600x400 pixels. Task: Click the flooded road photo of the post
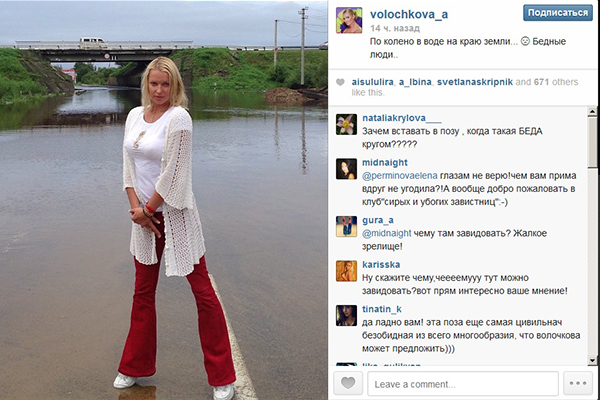coord(164,200)
